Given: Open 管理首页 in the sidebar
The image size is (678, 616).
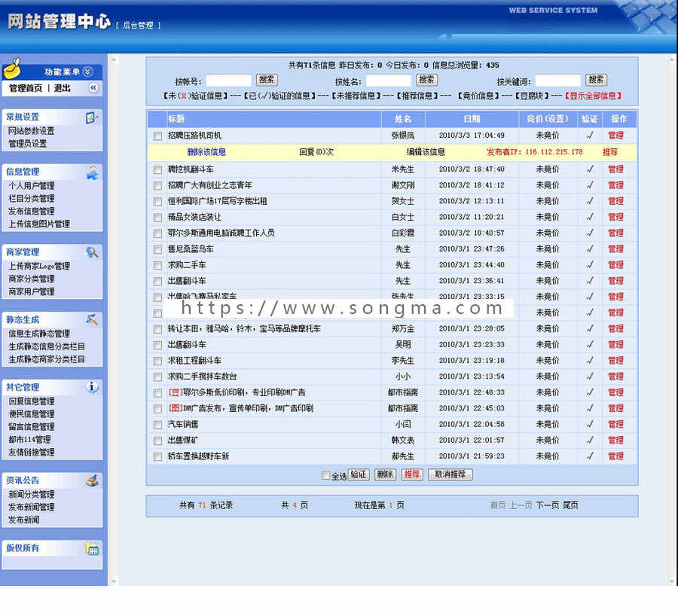Looking at the screenshot, I should [x=26, y=88].
